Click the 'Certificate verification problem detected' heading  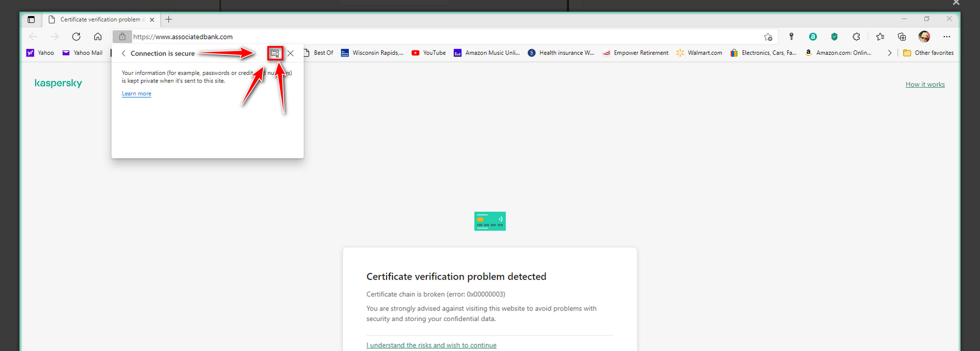[456, 277]
